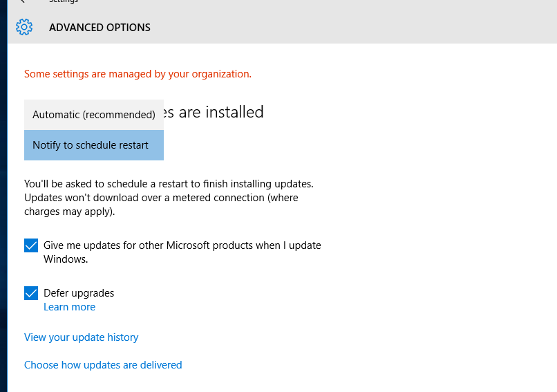The width and height of the screenshot is (557, 392).
Task: Select the 'Automatic (recommended)' dropdown option
Action: point(94,115)
